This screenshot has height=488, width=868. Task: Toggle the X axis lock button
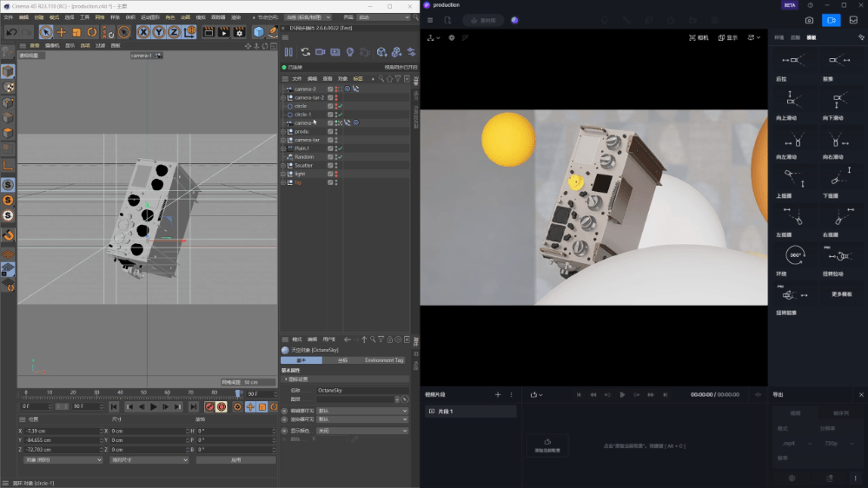click(x=142, y=32)
